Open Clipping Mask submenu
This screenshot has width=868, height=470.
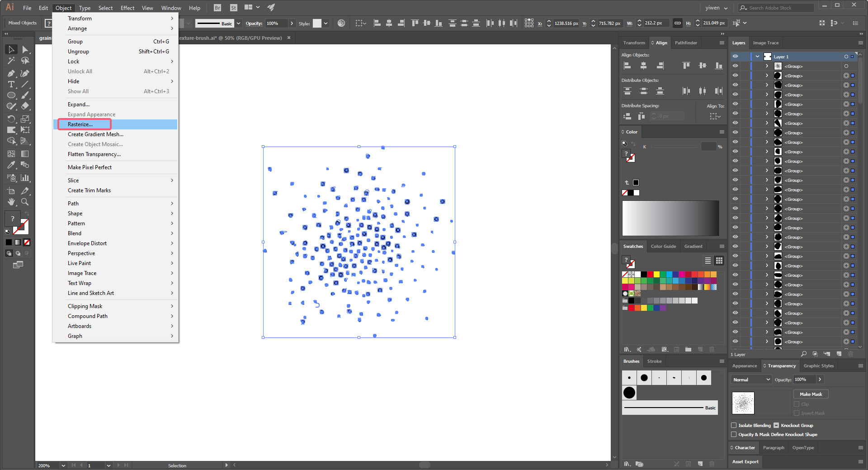(x=116, y=306)
